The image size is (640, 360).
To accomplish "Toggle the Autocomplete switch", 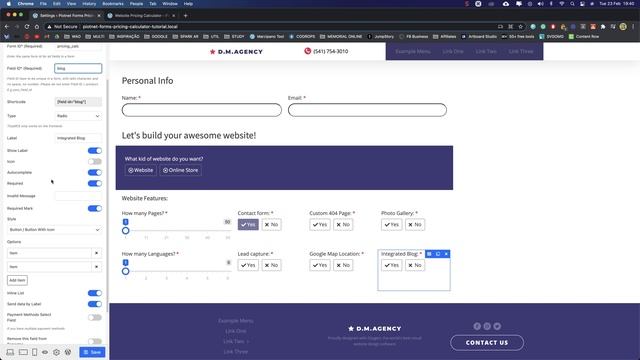I will [95, 172].
